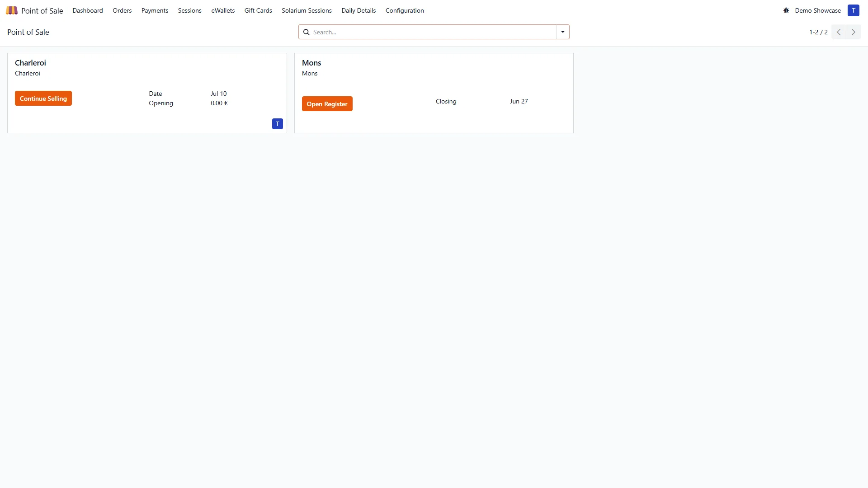Click the Closing label on Mons card

tap(446, 101)
